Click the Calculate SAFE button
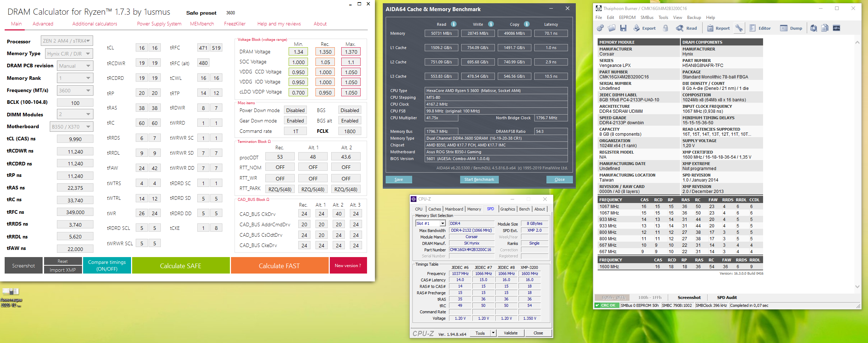This screenshot has width=868, height=343. (181, 266)
